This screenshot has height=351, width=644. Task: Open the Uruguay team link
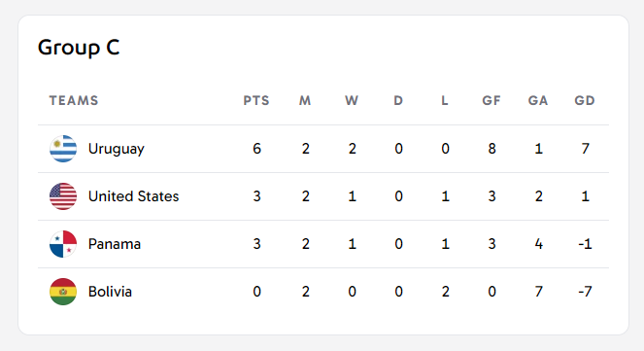click(117, 149)
